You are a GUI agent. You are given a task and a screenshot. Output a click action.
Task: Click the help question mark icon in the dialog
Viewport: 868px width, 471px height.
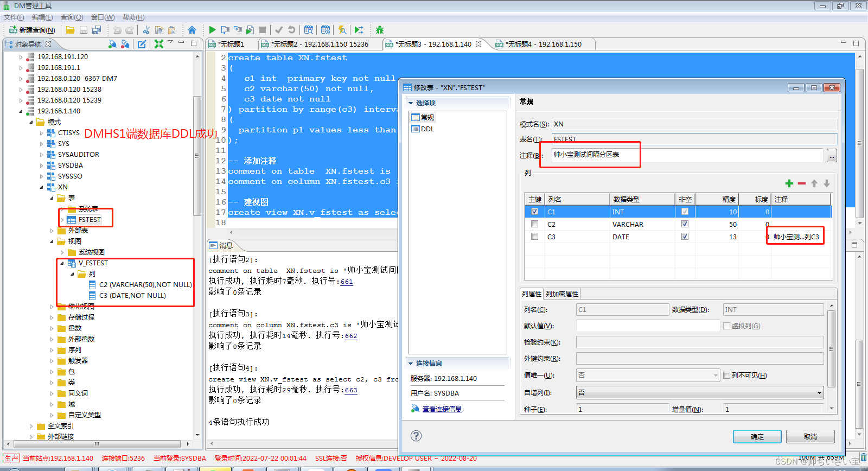point(416,436)
